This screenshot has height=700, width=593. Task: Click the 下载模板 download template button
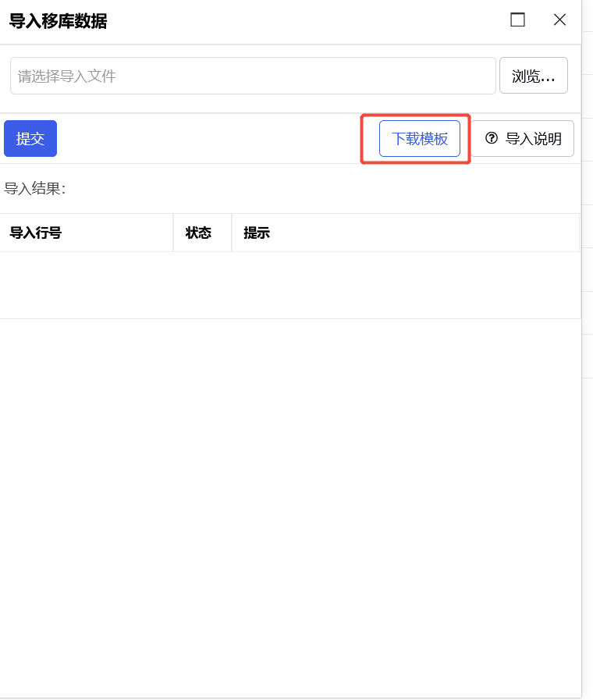coord(420,138)
